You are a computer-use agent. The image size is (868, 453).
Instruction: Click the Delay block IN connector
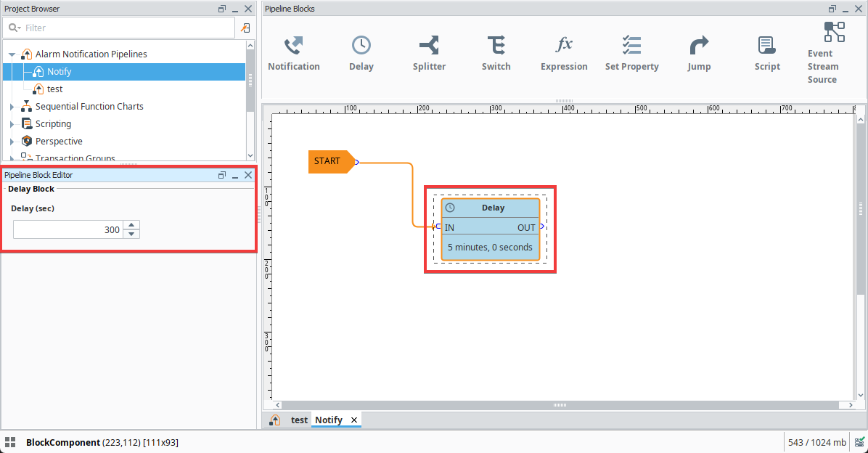coord(438,226)
